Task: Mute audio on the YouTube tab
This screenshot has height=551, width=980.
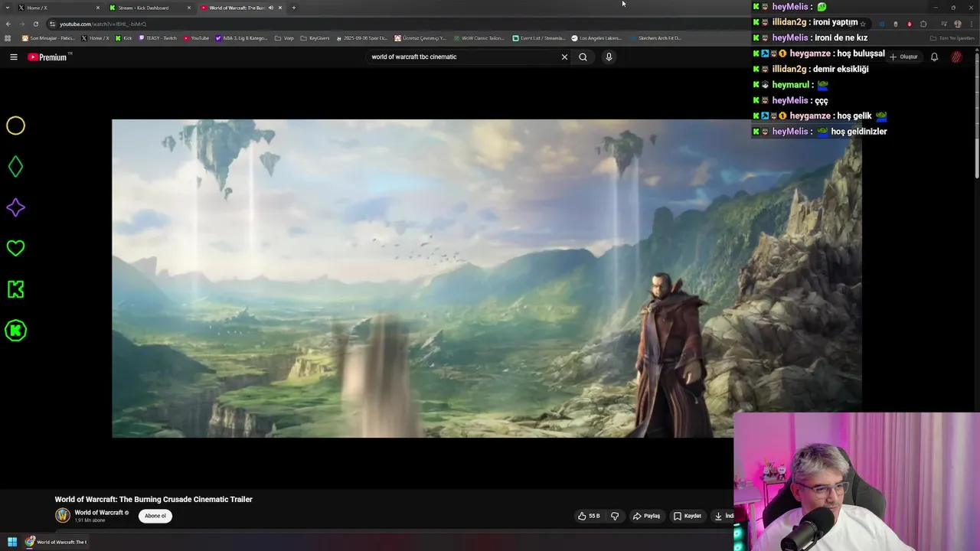Action: pyautogui.click(x=270, y=8)
